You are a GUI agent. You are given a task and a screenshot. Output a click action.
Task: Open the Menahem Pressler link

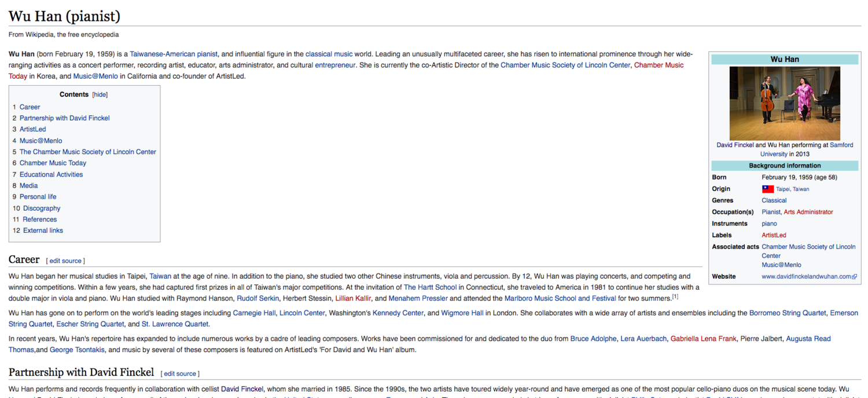[x=418, y=298]
